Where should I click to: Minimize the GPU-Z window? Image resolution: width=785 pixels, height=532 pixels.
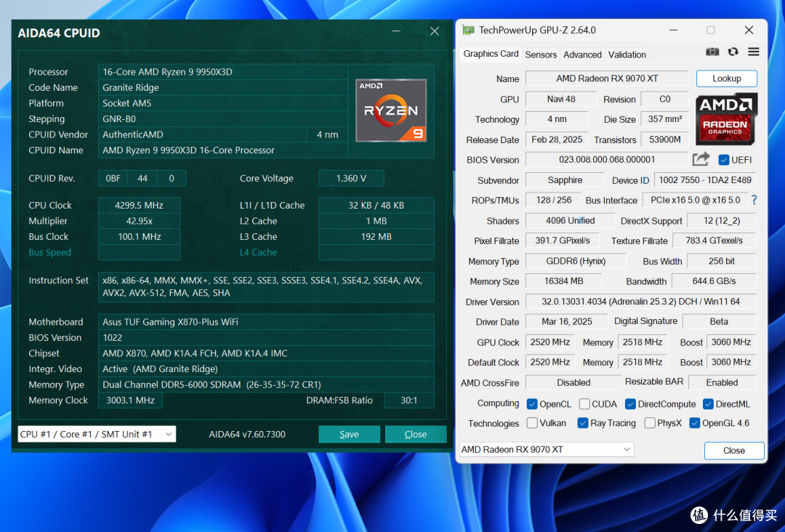[673, 30]
